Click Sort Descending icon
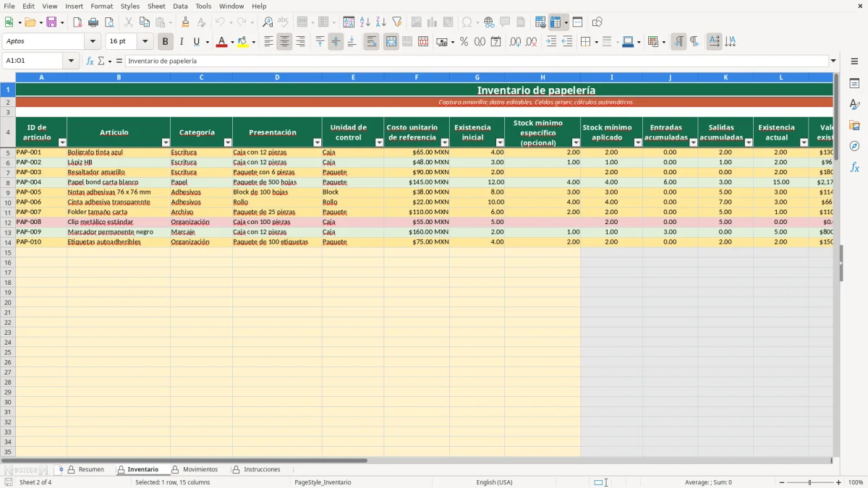Viewport: 868px width, 488px height. coord(380,22)
